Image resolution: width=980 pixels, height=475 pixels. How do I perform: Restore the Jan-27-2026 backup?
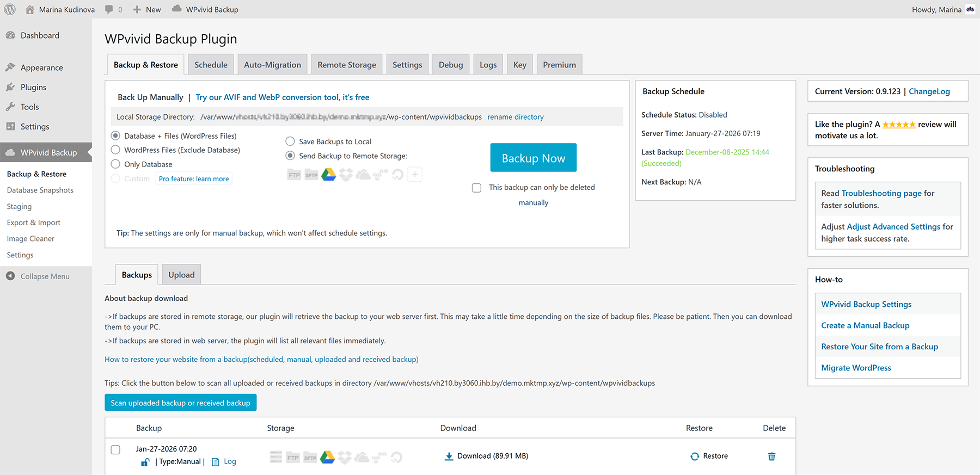tap(709, 456)
